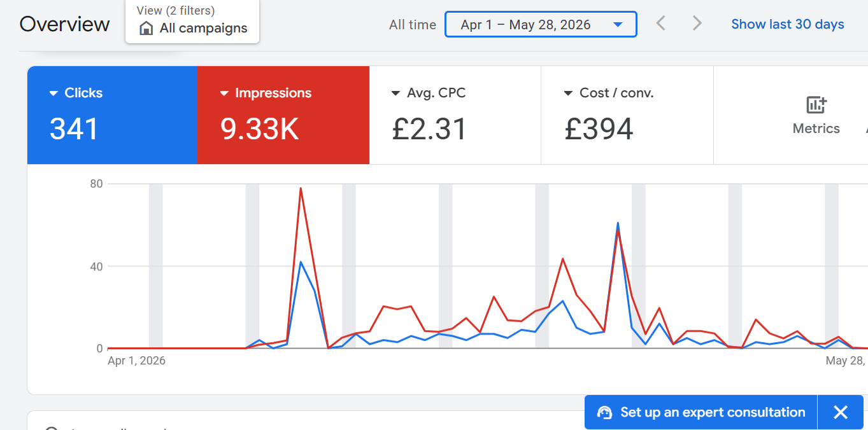Open the Apr 1 – May 28, 2026 date range picker

pyautogui.click(x=541, y=25)
